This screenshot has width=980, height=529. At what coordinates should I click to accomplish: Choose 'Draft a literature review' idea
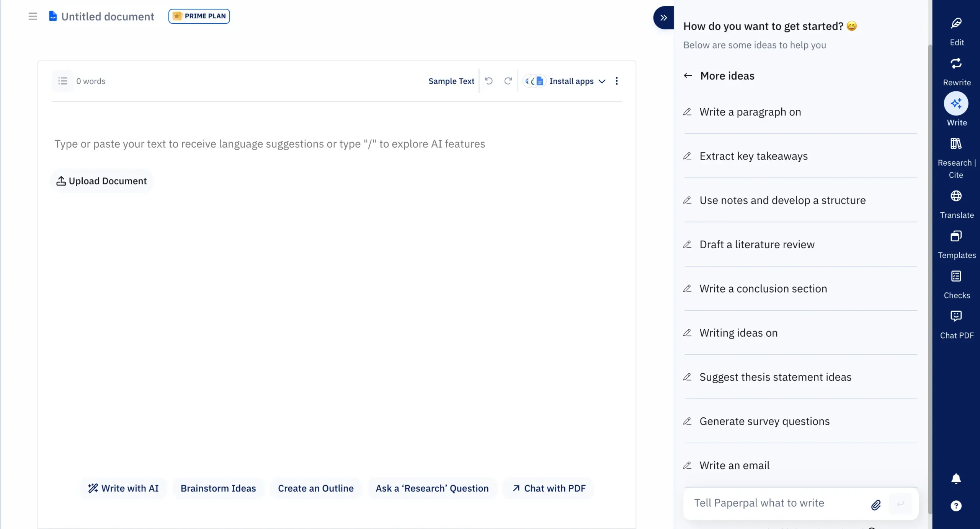[x=800, y=244]
